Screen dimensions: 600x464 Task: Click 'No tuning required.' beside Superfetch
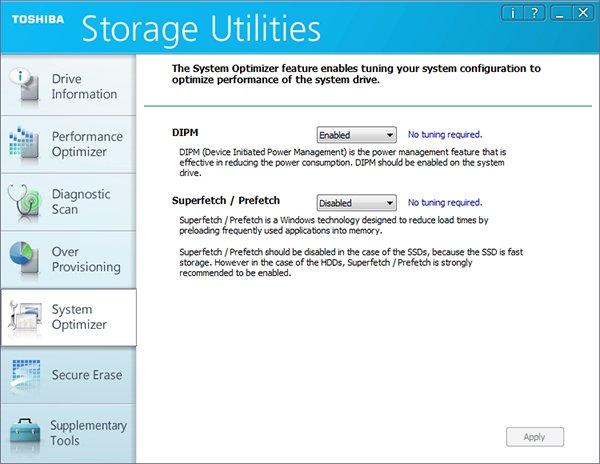(445, 203)
